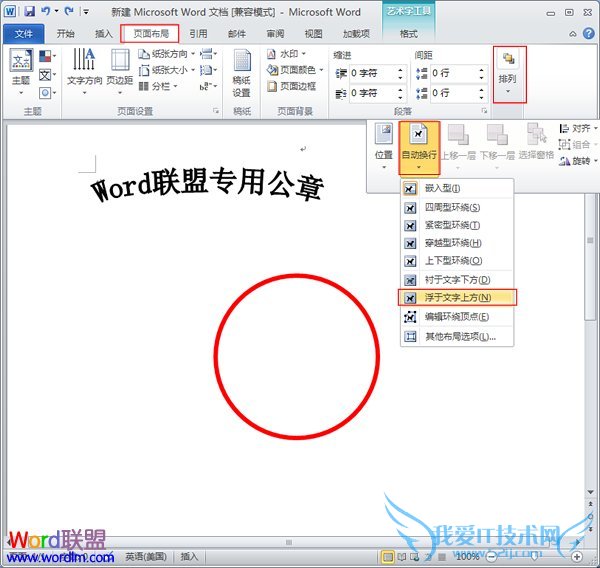Click spacing before value field

453,73
